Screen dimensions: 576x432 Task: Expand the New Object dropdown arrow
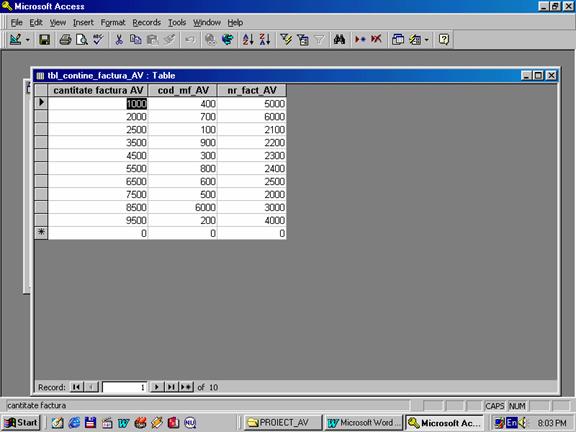pos(426,40)
